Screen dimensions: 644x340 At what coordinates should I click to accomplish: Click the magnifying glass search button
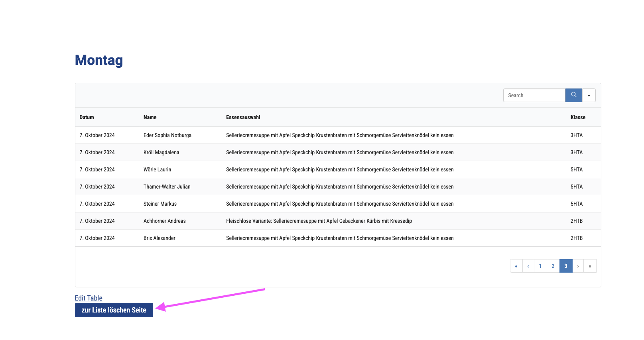click(573, 95)
